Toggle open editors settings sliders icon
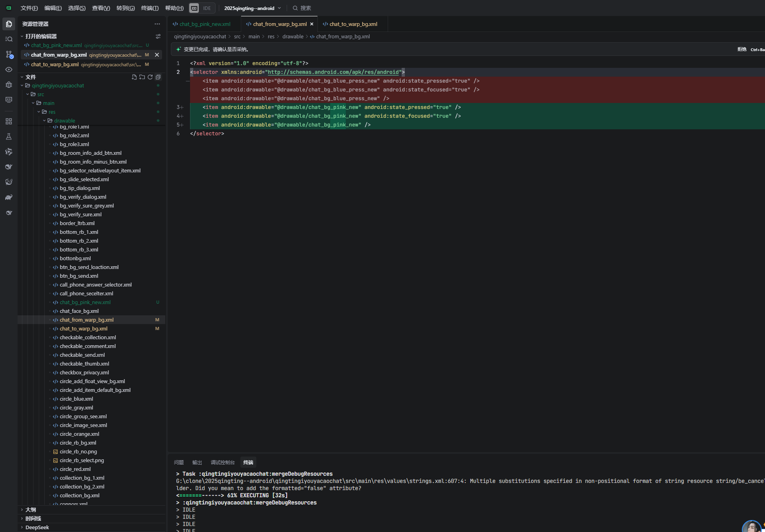Viewport: 765px width, 532px height. coord(158,36)
